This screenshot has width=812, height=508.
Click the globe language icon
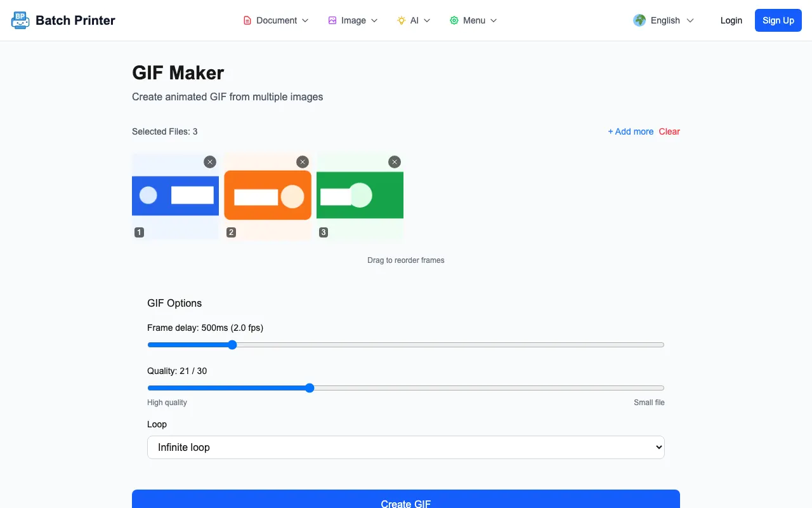click(x=639, y=20)
